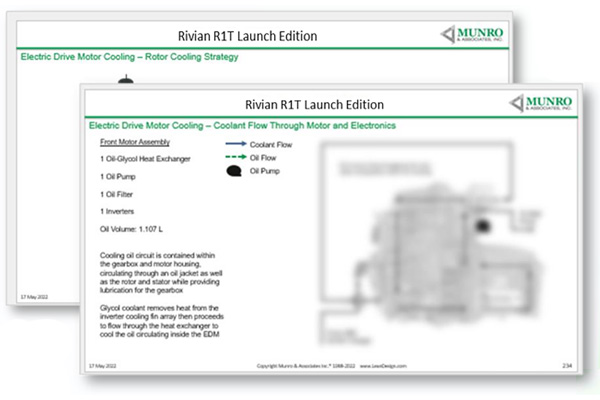Click the paragraph starting 'Cooling oil circuit is contained'

[x=161, y=273]
